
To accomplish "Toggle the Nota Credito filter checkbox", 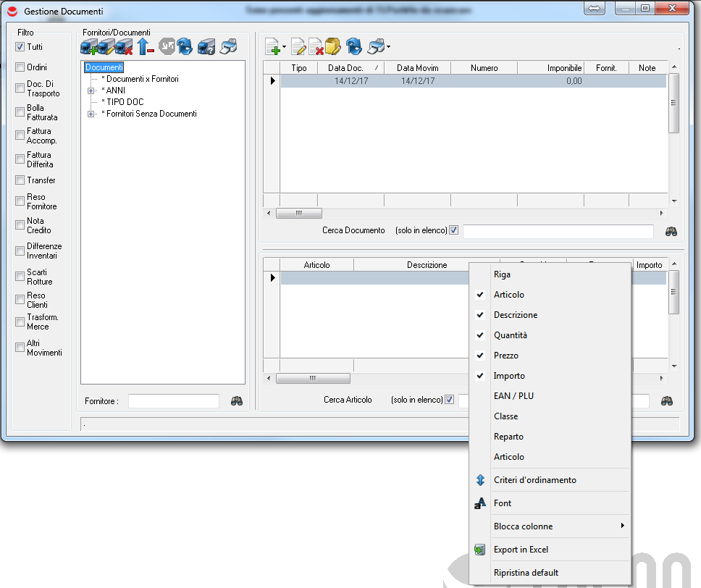I will 20,225.
